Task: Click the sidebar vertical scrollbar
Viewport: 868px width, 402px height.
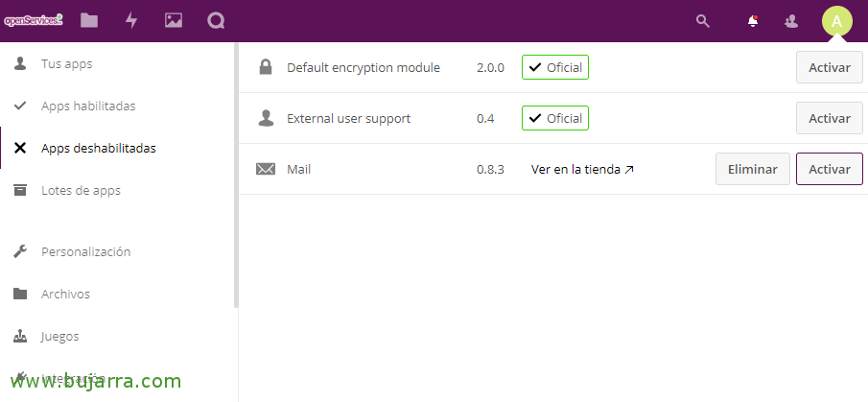Action: point(236,173)
